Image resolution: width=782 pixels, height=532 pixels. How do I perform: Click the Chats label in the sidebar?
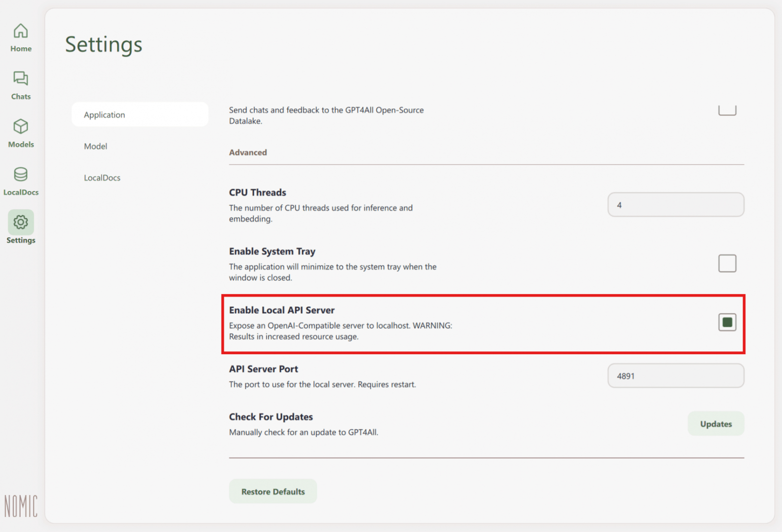coord(21,97)
